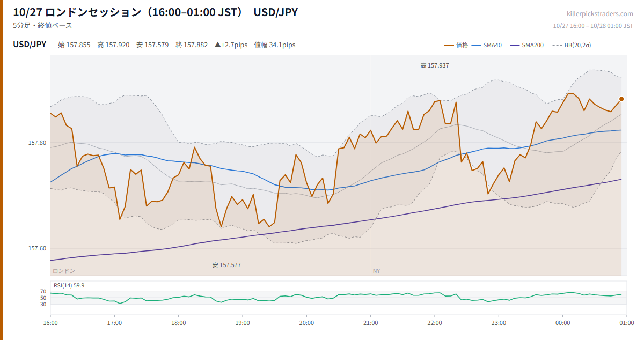
Task: Click the 5分足・終値ベース subtitle
Action: click(x=42, y=25)
